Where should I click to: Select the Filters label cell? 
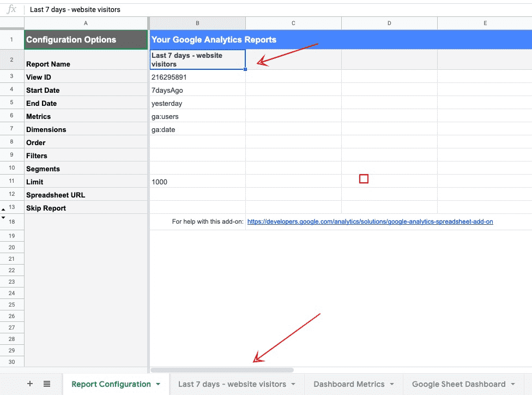pos(86,155)
